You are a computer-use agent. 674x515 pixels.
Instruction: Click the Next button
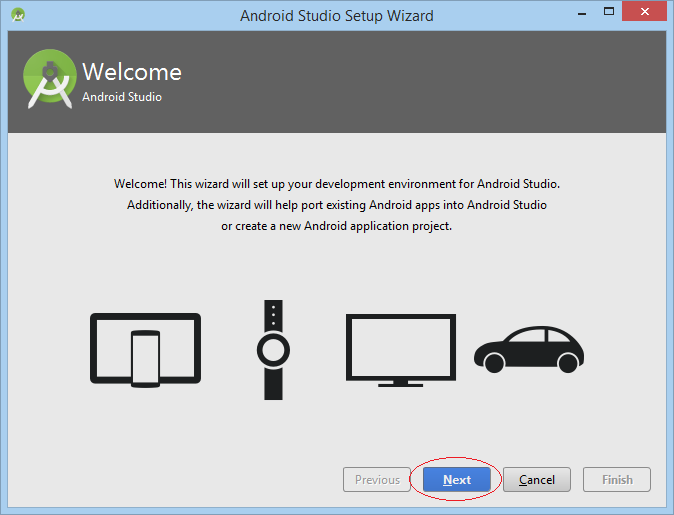click(x=456, y=479)
